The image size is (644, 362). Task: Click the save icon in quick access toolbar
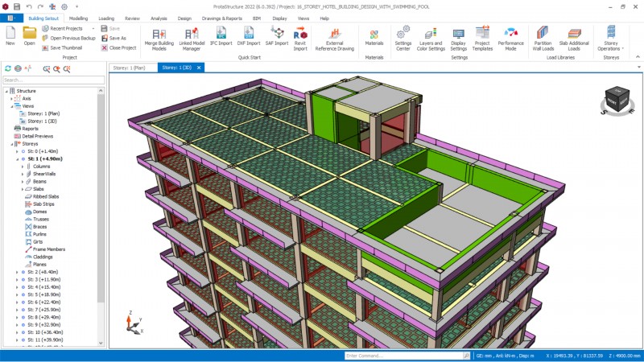[x=17, y=6]
